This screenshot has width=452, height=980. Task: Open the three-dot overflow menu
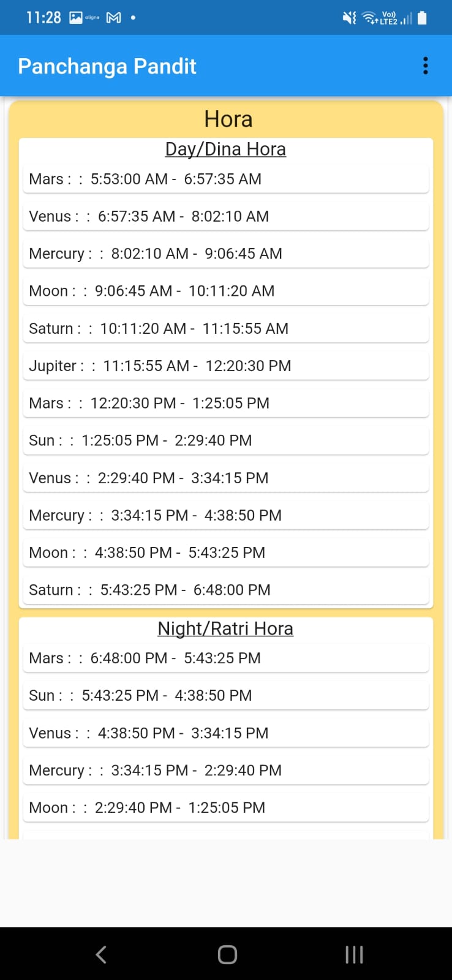click(425, 66)
